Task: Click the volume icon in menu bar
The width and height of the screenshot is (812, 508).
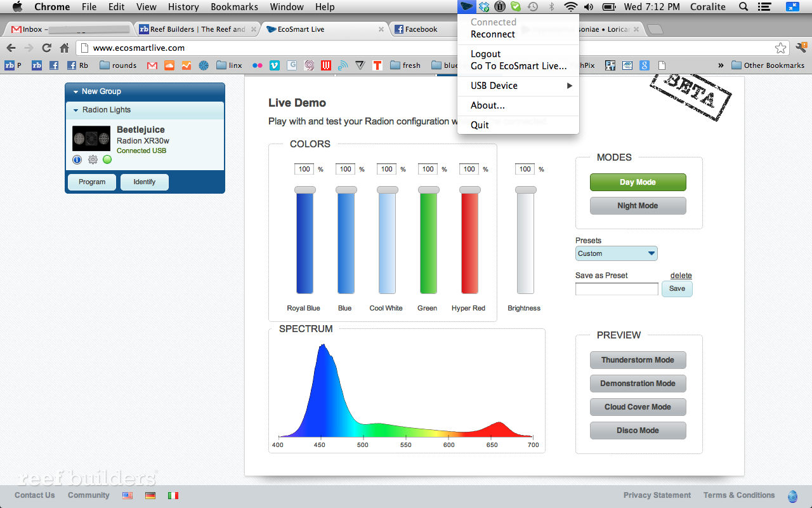Action: click(x=589, y=7)
